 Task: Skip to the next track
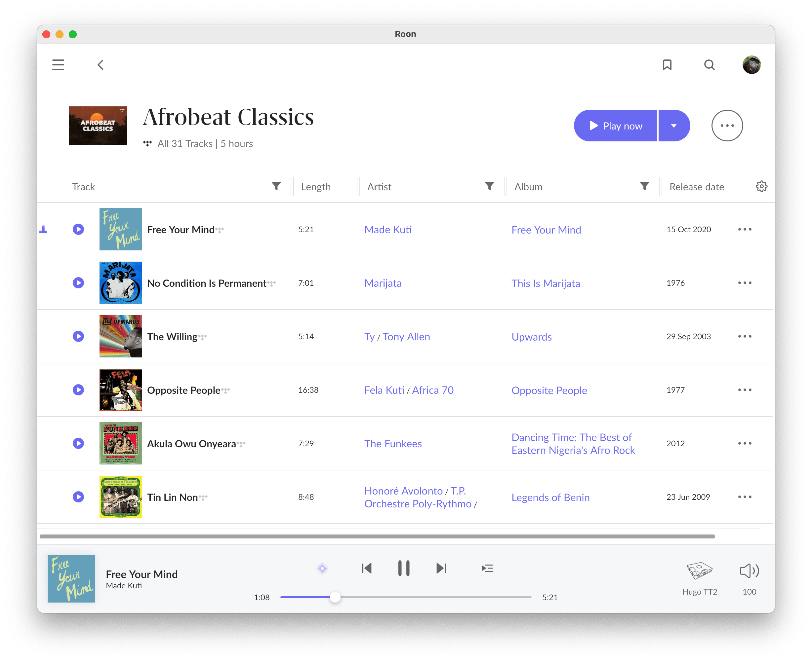pyautogui.click(x=441, y=569)
